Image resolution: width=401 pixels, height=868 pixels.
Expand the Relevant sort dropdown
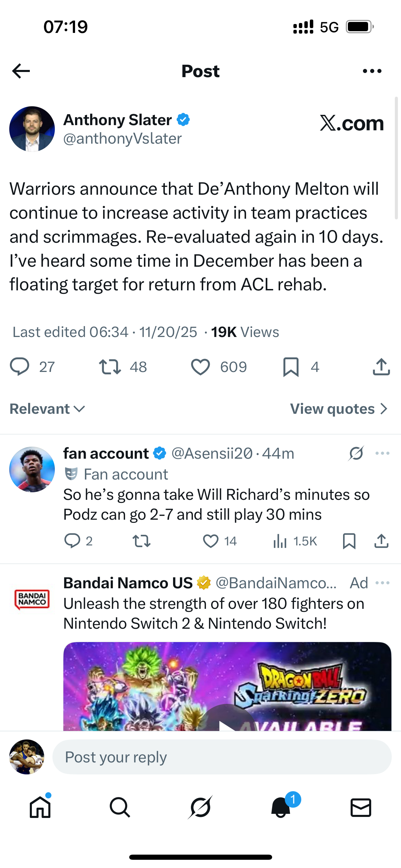coord(47,409)
